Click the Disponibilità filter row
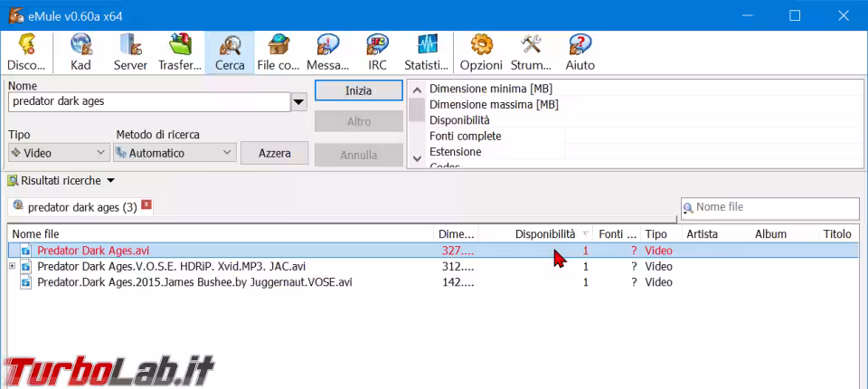Image resolution: width=868 pixels, height=389 pixels. [644, 120]
